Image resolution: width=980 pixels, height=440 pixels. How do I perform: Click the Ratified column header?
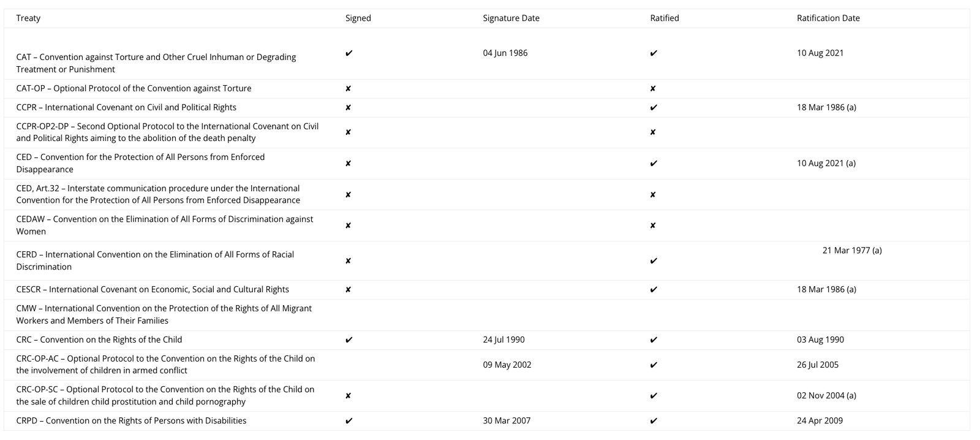[x=665, y=18]
